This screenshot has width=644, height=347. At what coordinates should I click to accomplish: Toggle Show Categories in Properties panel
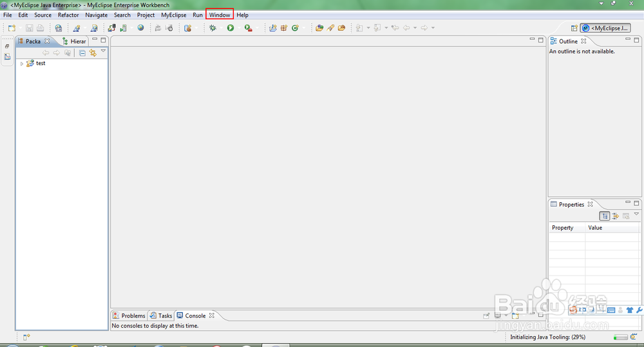pos(605,216)
